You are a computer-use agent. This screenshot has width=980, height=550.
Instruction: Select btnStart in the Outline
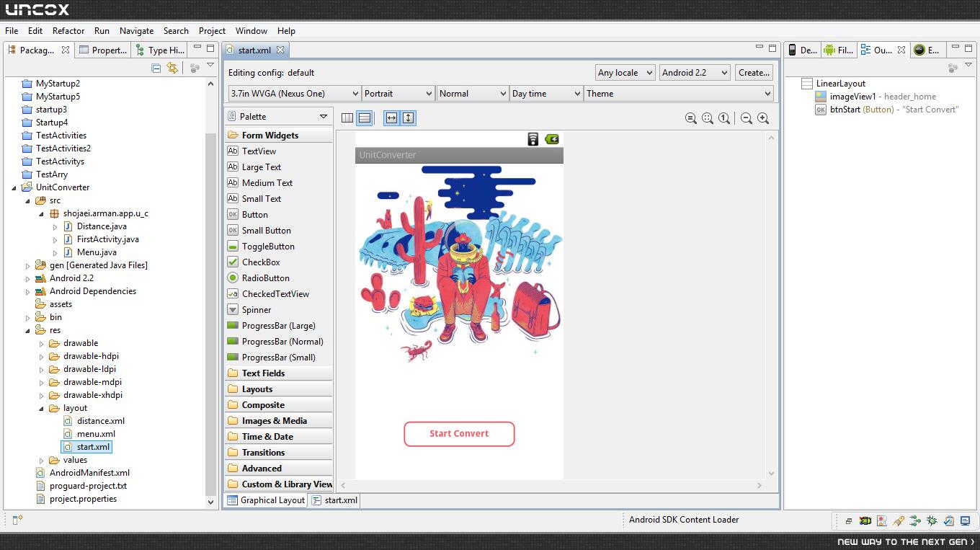(x=845, y=110)
